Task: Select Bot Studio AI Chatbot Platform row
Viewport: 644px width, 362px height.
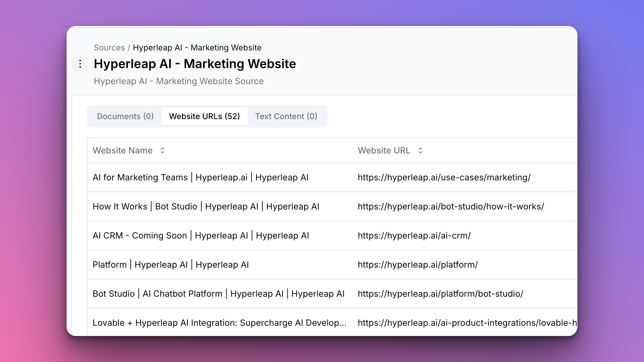Action: tap(218, 294)
